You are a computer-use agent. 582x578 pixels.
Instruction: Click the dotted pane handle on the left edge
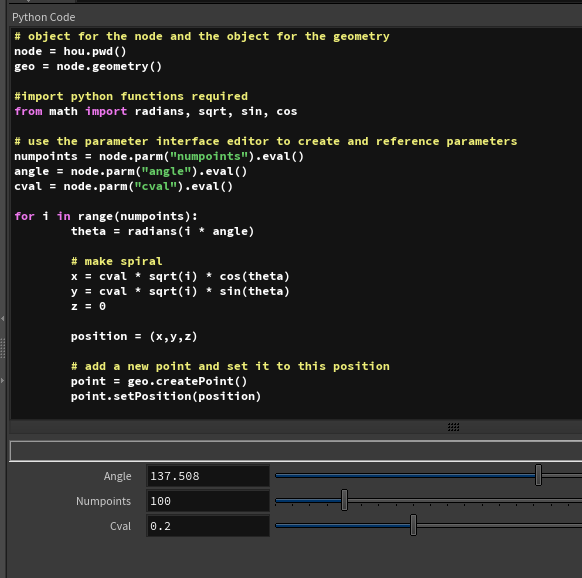3,348
